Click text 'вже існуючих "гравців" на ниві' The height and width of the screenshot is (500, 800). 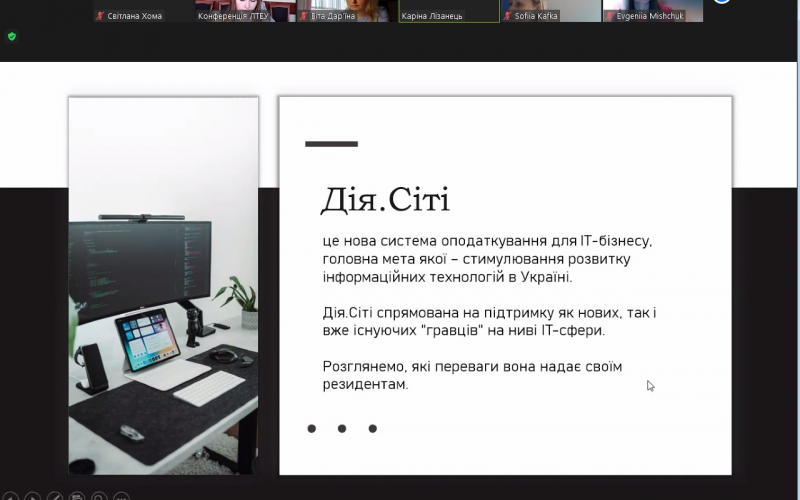pyautogui.click(x=430, y=331)
